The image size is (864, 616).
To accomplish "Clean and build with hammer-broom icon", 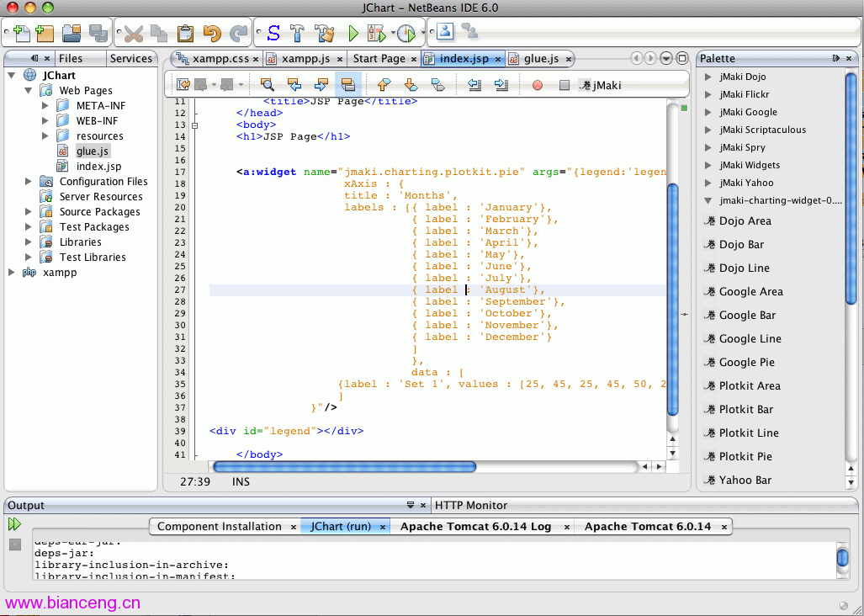I will click(325, 33).
